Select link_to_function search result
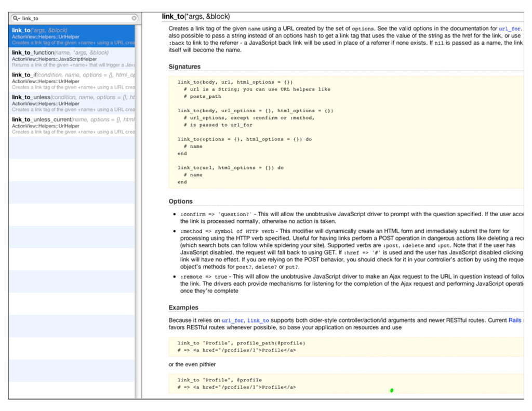 tap(72, 58)
